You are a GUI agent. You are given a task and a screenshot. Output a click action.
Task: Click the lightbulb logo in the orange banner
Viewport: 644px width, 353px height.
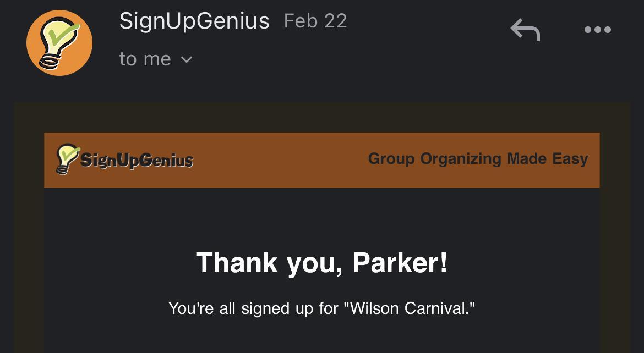tap(68, 159)
